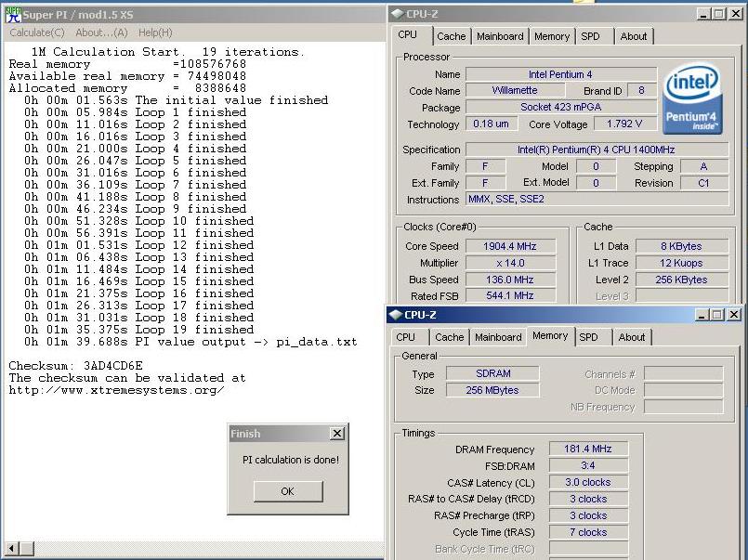
Task: Click the Name field showing Intel Pentium 4
Action: (x=561, y=74)
